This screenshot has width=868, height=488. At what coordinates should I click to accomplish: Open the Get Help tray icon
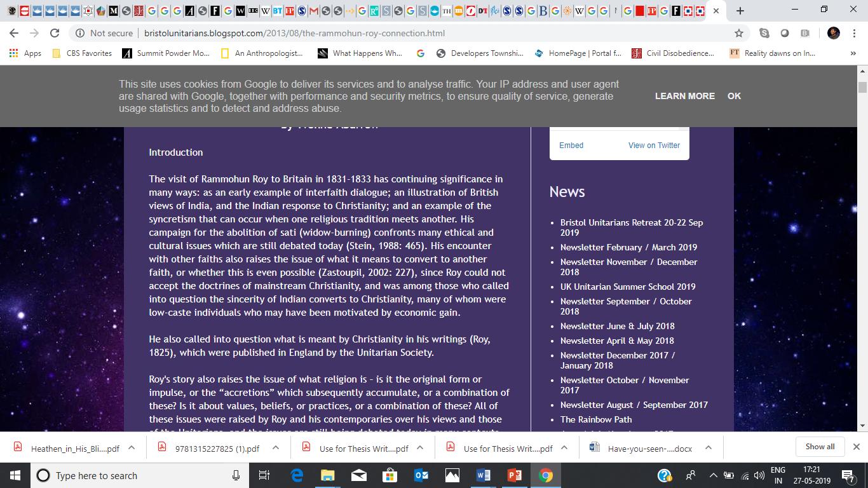(665, 475)
